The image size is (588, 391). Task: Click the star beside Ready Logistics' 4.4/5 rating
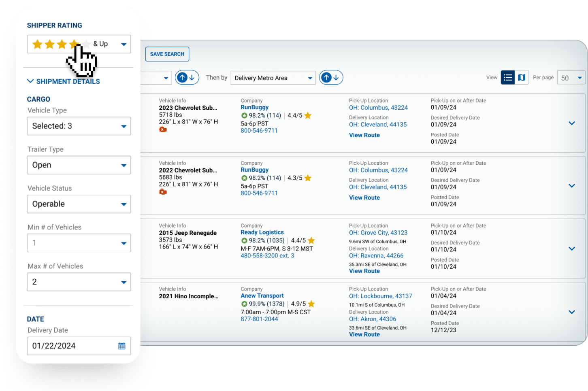click(311, 240)
